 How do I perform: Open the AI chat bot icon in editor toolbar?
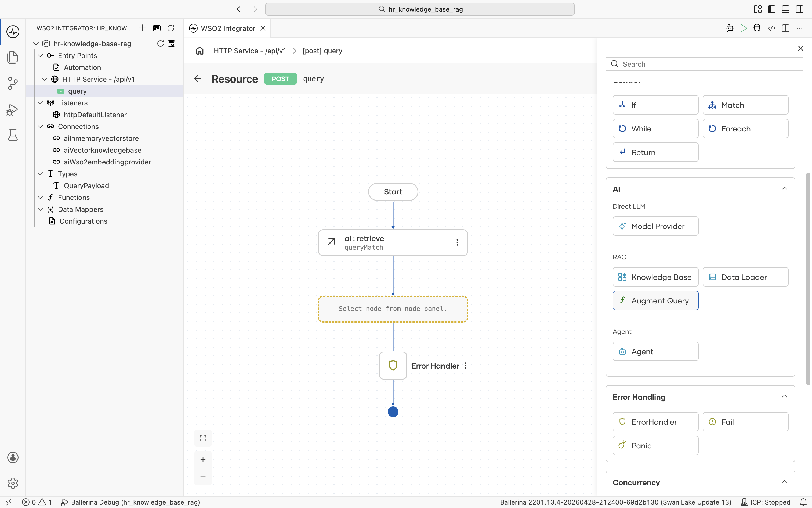click(730, 28)
